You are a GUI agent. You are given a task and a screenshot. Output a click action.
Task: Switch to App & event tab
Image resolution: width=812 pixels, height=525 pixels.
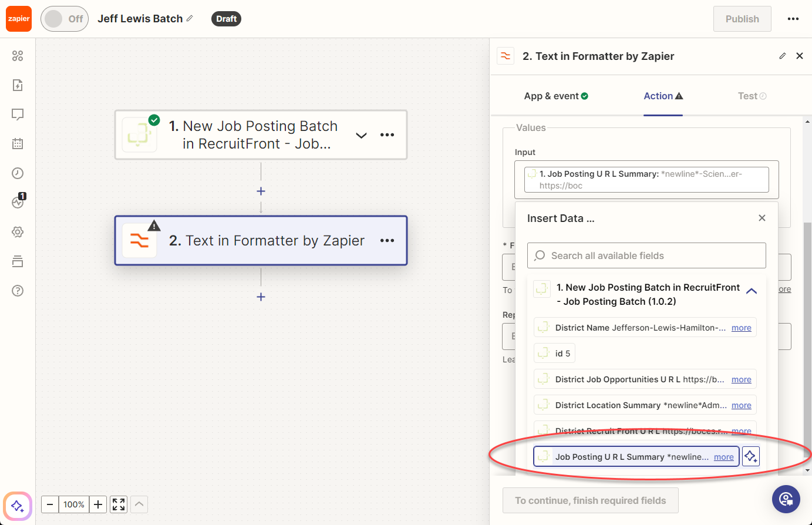coord(556,96)
